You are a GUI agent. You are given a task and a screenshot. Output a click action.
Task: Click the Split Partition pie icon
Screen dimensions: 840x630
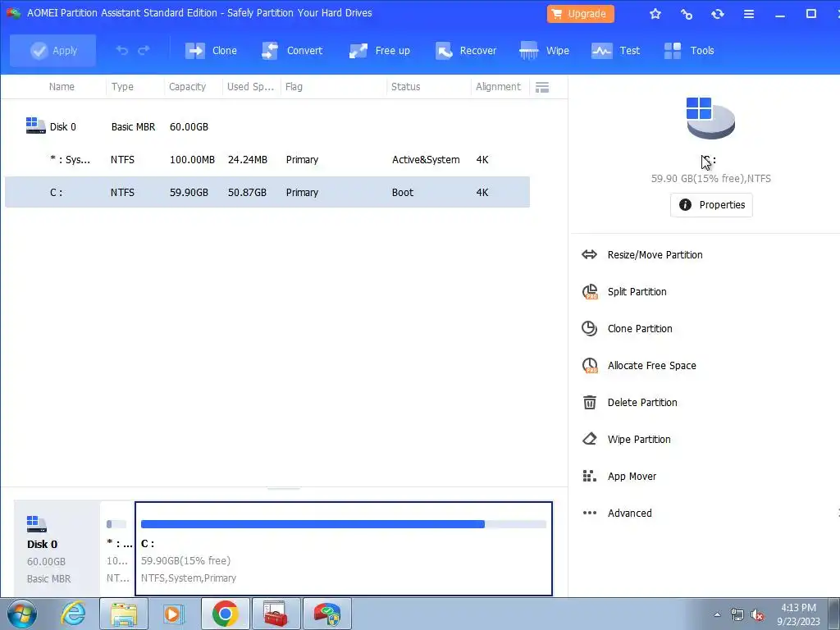click(x=590, y=291)
